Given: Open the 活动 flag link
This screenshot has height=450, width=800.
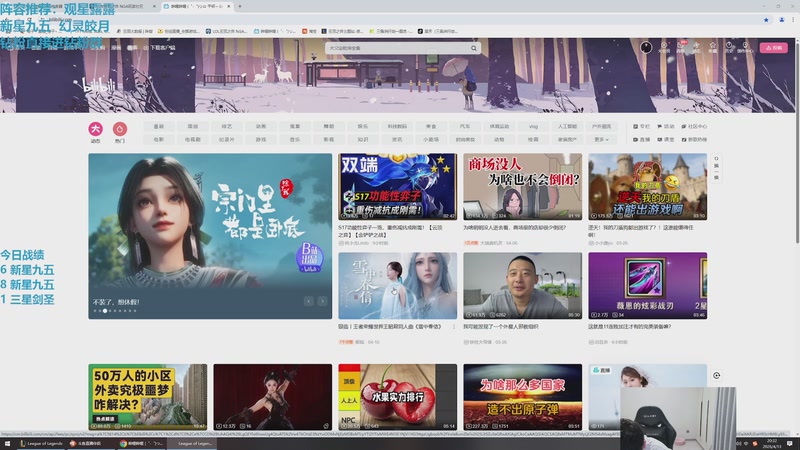Looking at the screenshot, I should 666,127.
